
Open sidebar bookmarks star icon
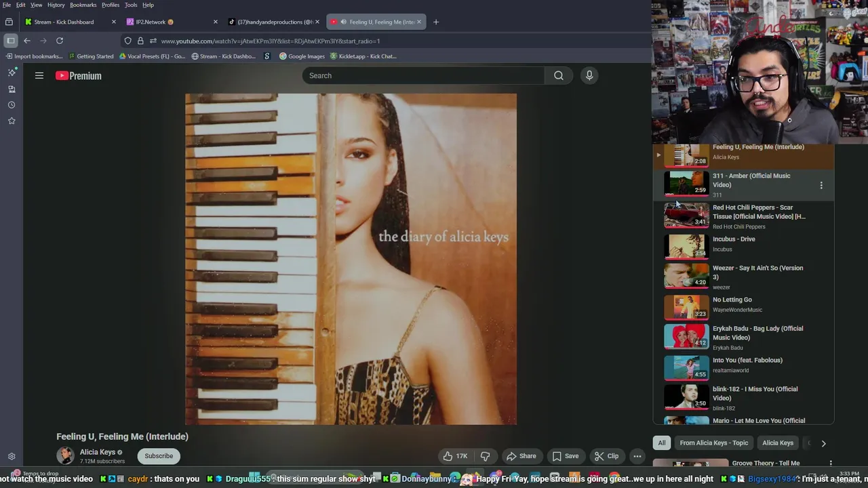pos(12,121)
